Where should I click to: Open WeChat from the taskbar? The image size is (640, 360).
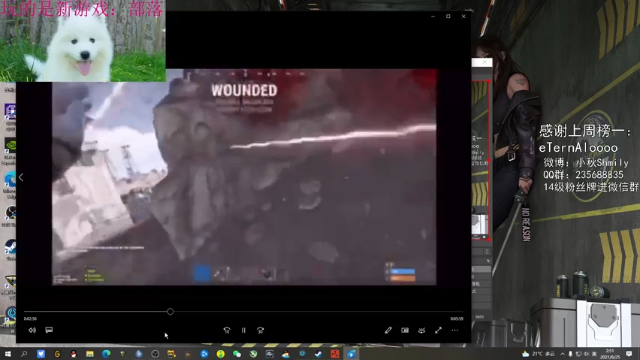point(237,354)
